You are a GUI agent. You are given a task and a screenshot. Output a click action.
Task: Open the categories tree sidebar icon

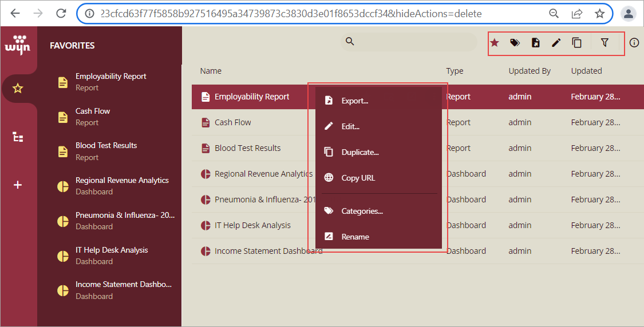click(x=18, y=137)
